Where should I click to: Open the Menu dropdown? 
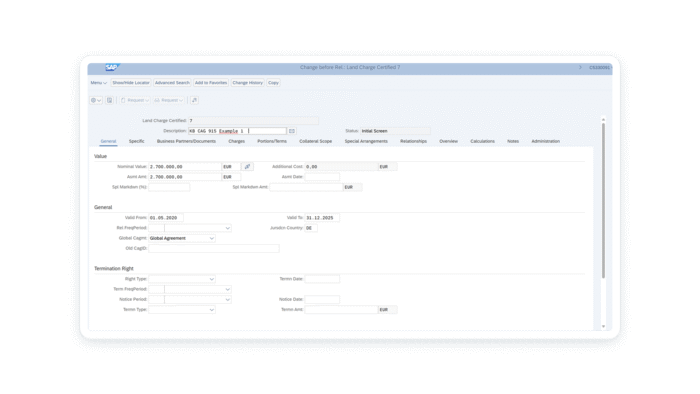tap(99, 83)
